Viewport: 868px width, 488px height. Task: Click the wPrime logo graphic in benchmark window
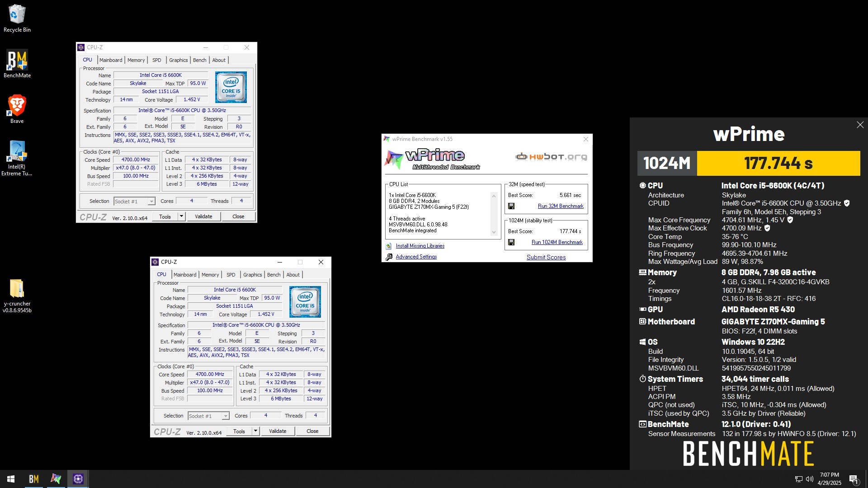tap(432, 159)
